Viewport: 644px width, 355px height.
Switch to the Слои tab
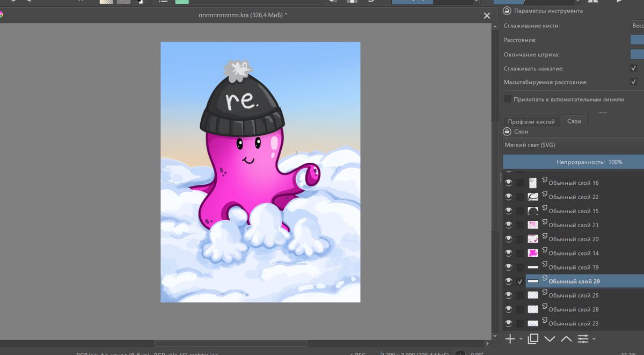pyautogui.click(x=574, y=121)
